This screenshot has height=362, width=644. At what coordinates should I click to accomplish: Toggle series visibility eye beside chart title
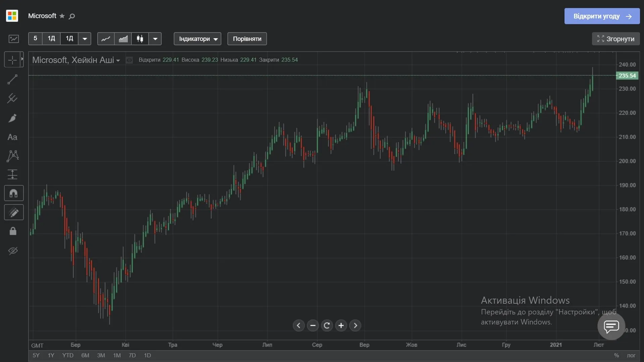tap(129, 60)
